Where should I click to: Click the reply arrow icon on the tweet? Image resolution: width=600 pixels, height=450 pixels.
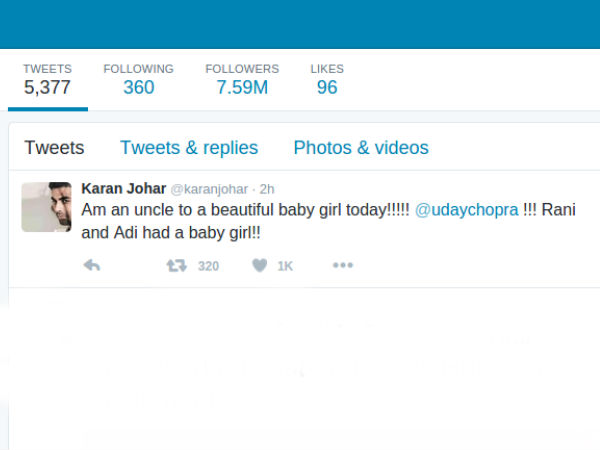point(92,265)
